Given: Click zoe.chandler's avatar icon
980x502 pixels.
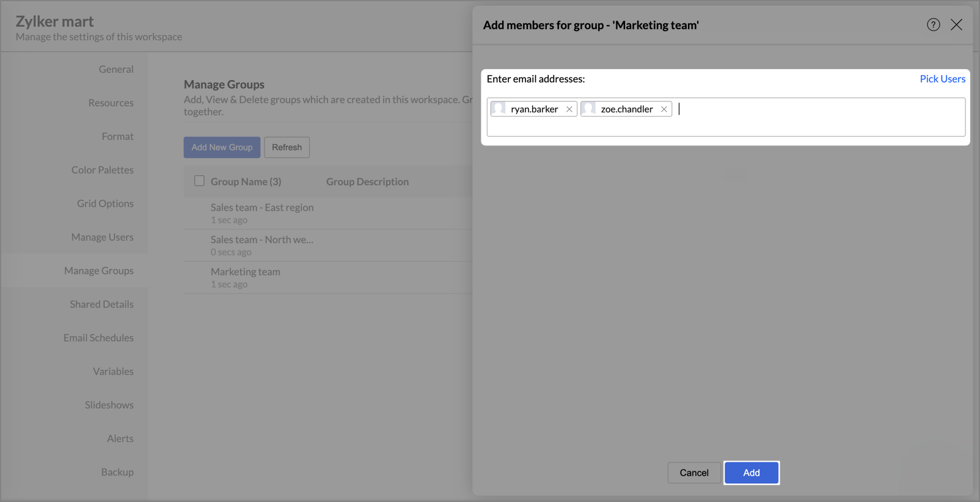Looking at the screenshot, I should [589, 109].
